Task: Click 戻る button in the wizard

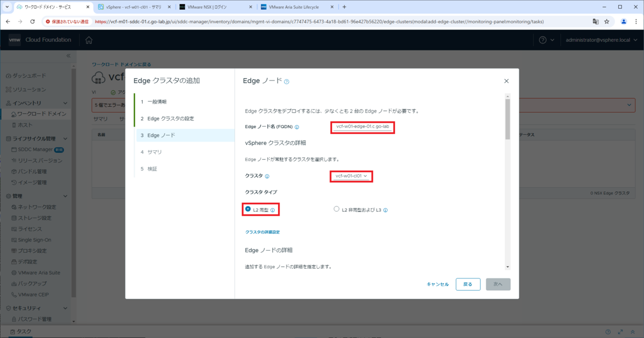Action: click(x=468, y=284)
